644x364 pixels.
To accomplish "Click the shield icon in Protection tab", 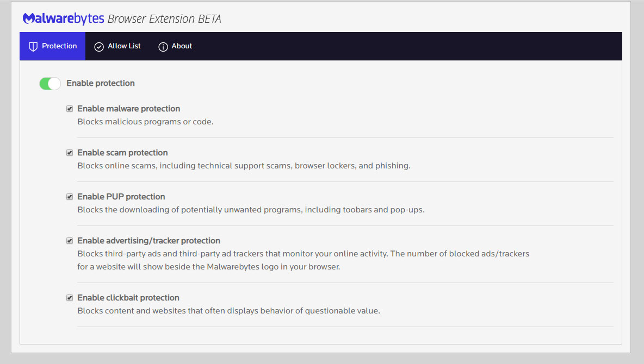I will click(x=33, y=46).
